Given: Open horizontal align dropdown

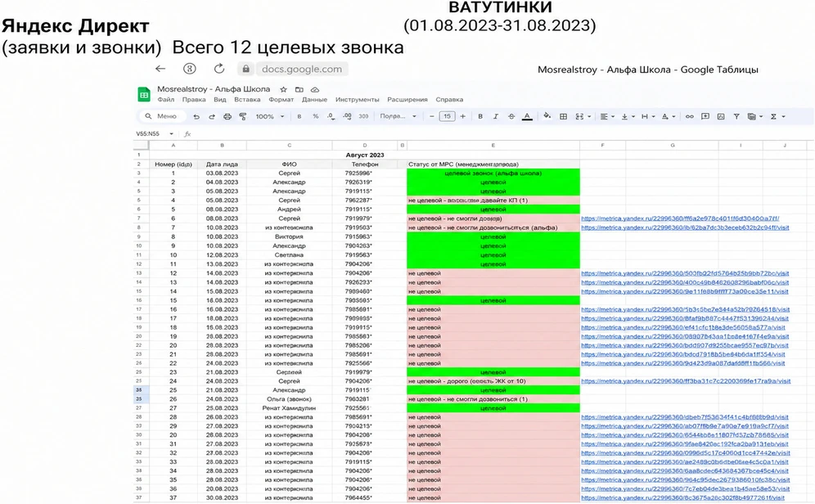Looking at the screenshot, I should [x=607, y=116].
